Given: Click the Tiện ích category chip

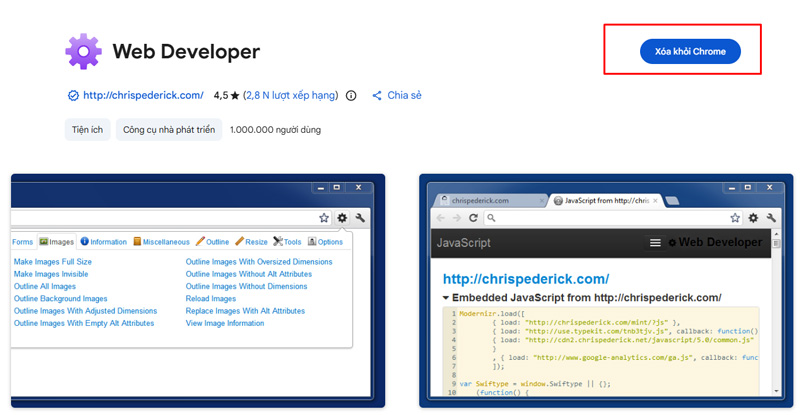Looking at the screenshot, I should [x=87, y=130].
